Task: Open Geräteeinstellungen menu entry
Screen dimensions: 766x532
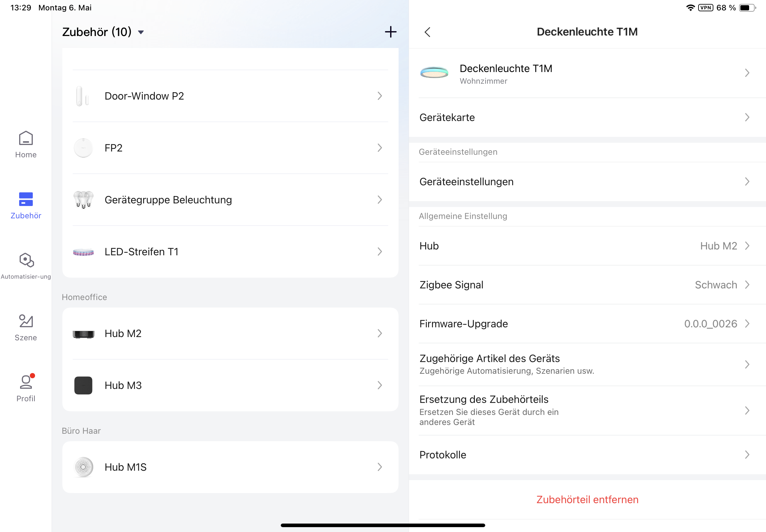Action: 587,182
